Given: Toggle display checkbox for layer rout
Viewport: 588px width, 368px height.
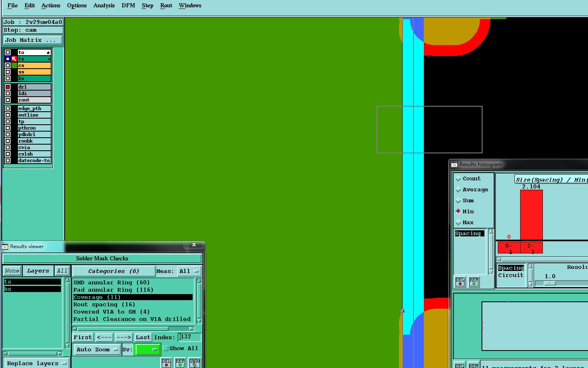Looking at the screenshot, I should tap(8, 100).
